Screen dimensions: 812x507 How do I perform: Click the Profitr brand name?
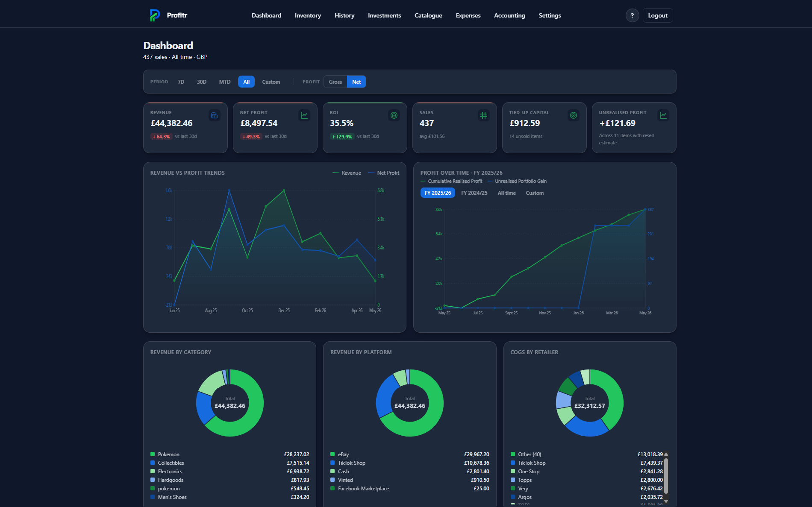pyautogui.click(x=177, y=15)
